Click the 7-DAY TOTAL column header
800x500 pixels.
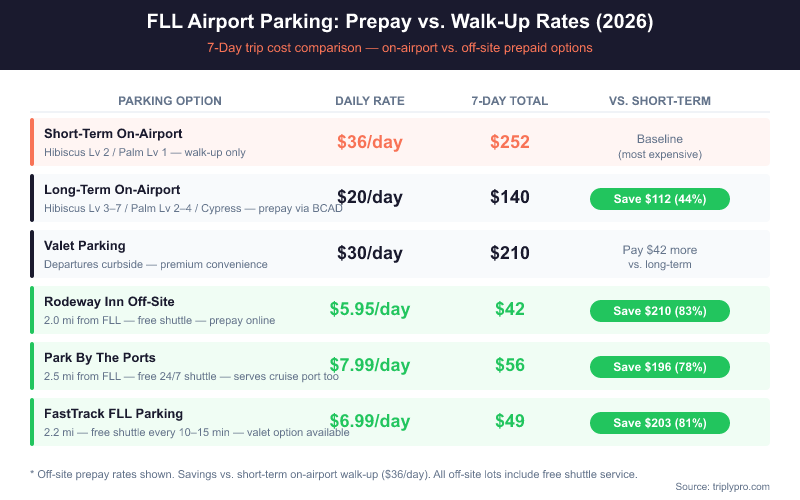(510, 101)
